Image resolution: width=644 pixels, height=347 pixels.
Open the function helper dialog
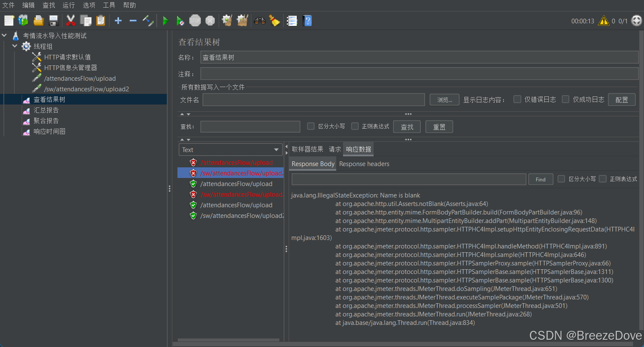[292, 20]
